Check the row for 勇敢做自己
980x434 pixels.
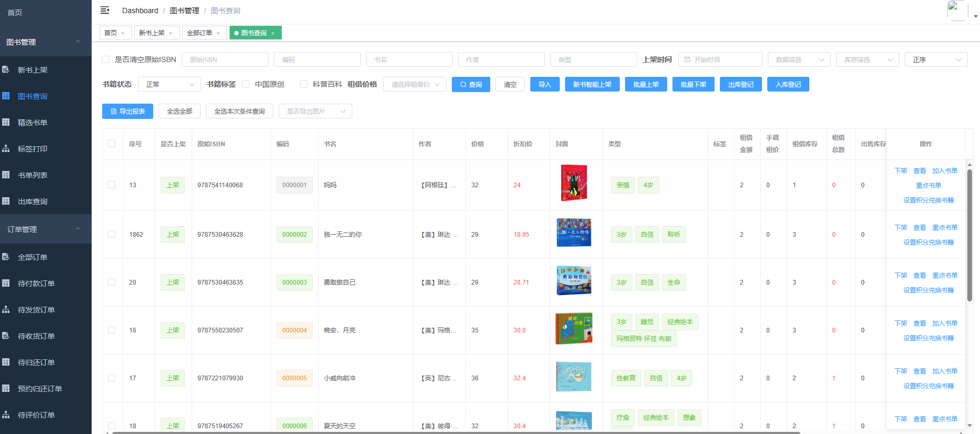click(x=112, y=282)
